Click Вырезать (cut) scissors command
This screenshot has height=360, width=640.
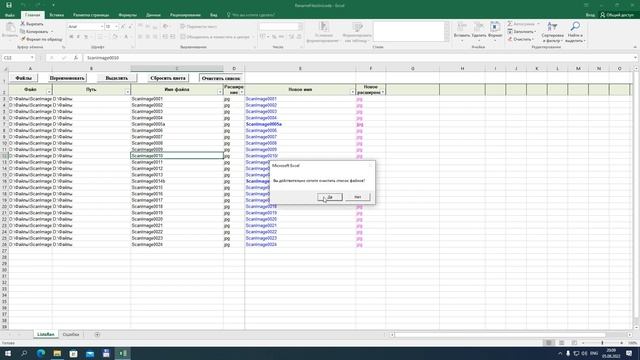point(32,24)
